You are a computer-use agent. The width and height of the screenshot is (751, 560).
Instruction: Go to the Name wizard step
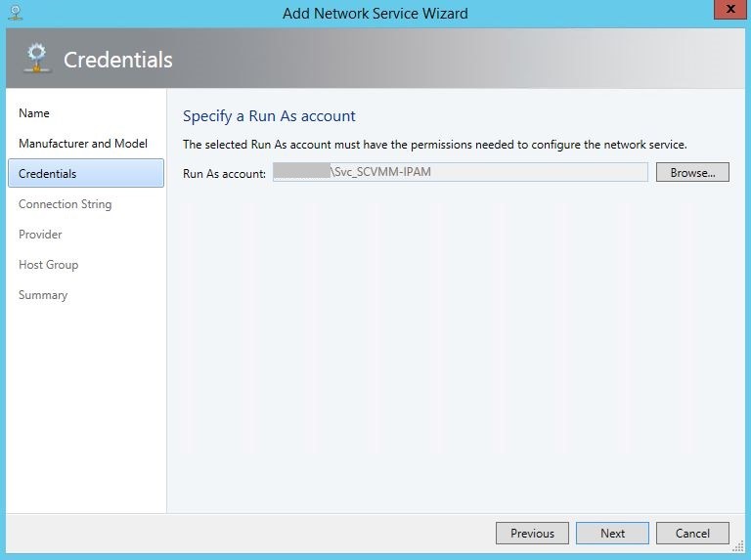[x=34, y=113]
